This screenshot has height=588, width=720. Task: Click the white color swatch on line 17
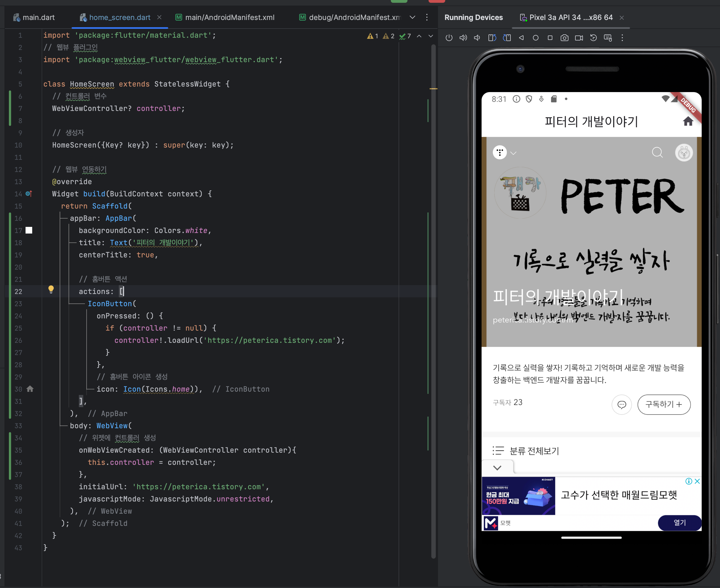point(29,230)
